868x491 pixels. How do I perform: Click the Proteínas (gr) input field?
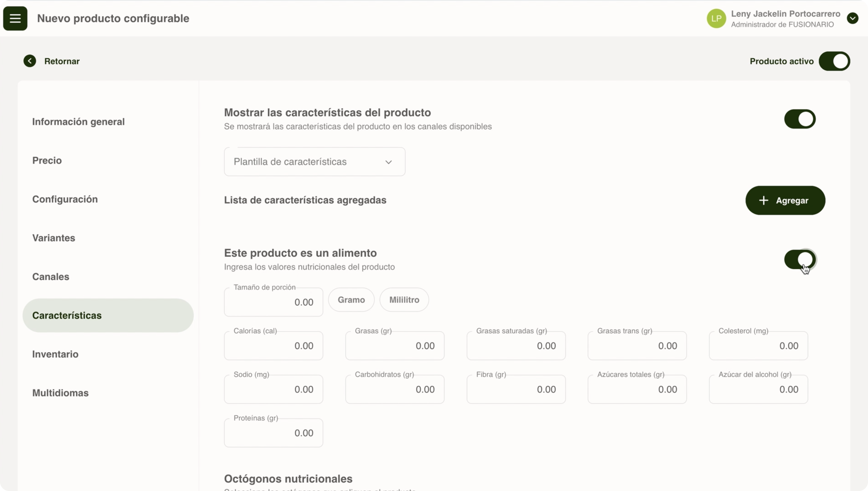tap(273, 433)
